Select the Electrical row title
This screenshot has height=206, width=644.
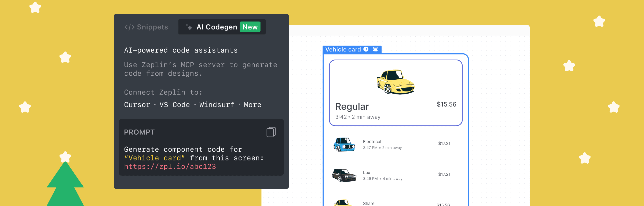(372, 142)
